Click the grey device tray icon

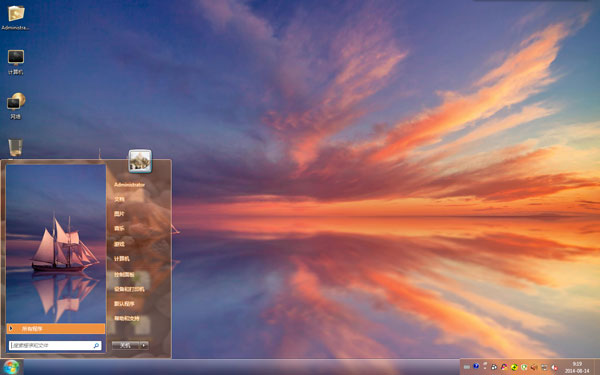coord(485,366)
